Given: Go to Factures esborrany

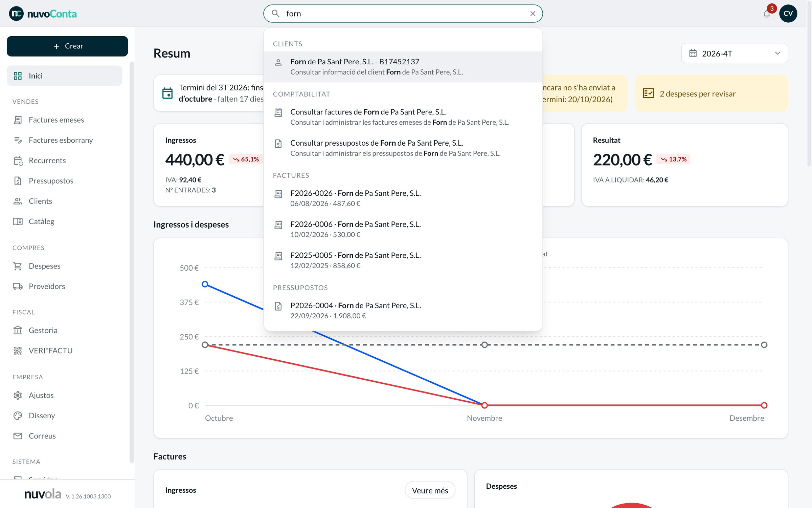Looking at the screenshot, I should tap(64, 140).
